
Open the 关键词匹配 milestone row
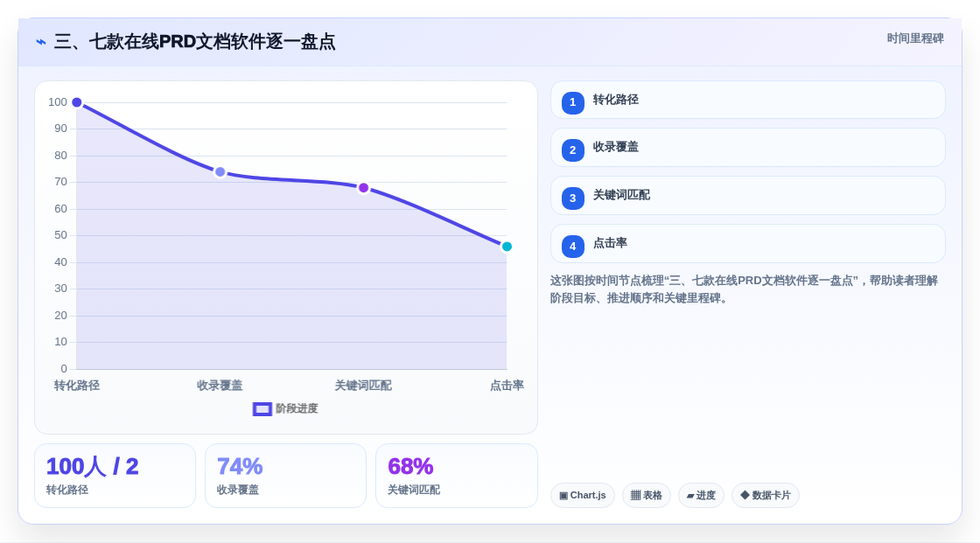(747, 196)
